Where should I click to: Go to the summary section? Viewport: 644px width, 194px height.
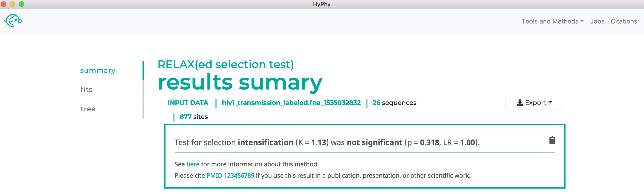pos(98,70)
